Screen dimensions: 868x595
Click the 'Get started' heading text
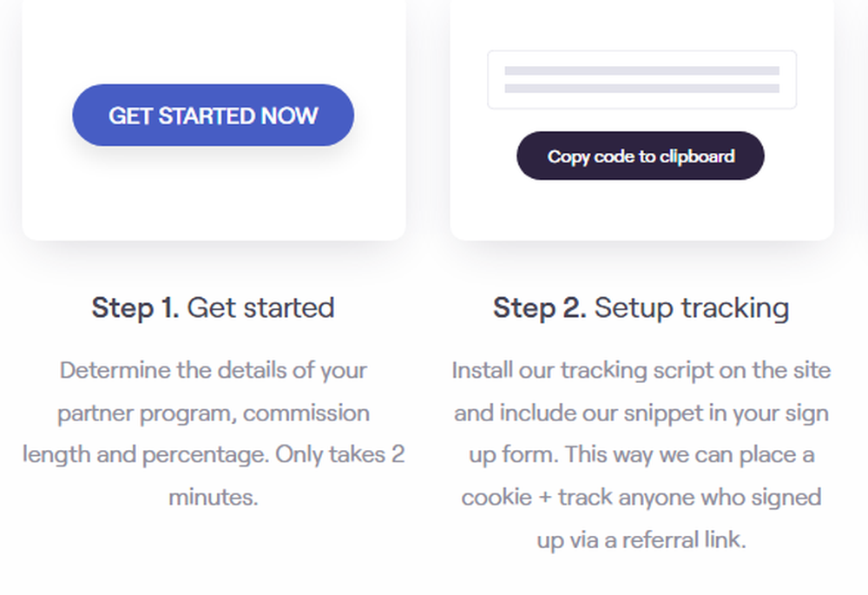pyautogui.click(x=260, y=307)
